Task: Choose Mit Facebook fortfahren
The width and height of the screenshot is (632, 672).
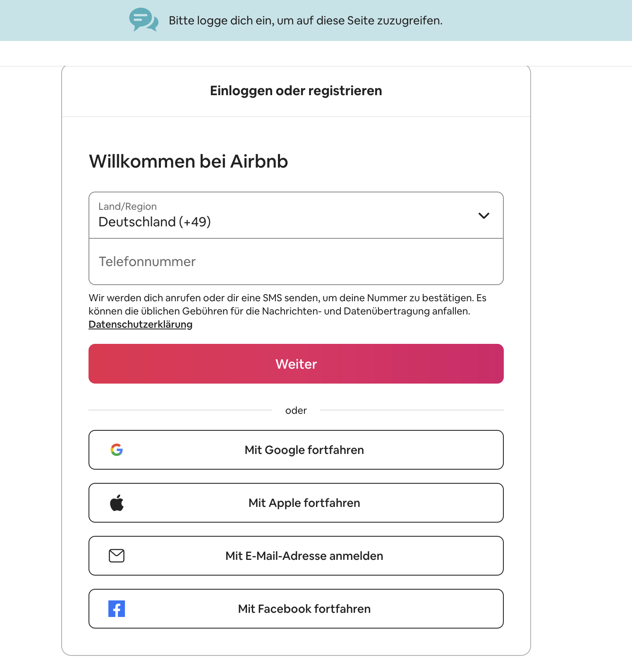Action: (x=296, y=609)
